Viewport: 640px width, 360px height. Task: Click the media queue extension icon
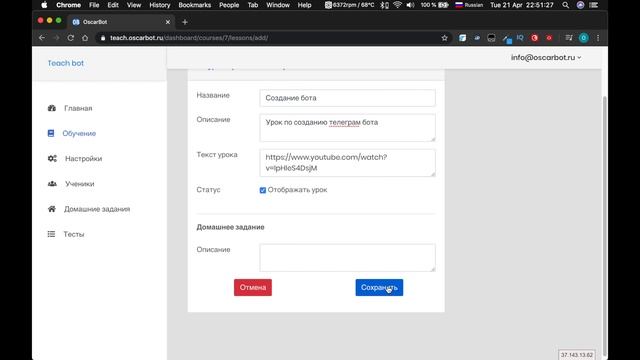click(569, 38)
